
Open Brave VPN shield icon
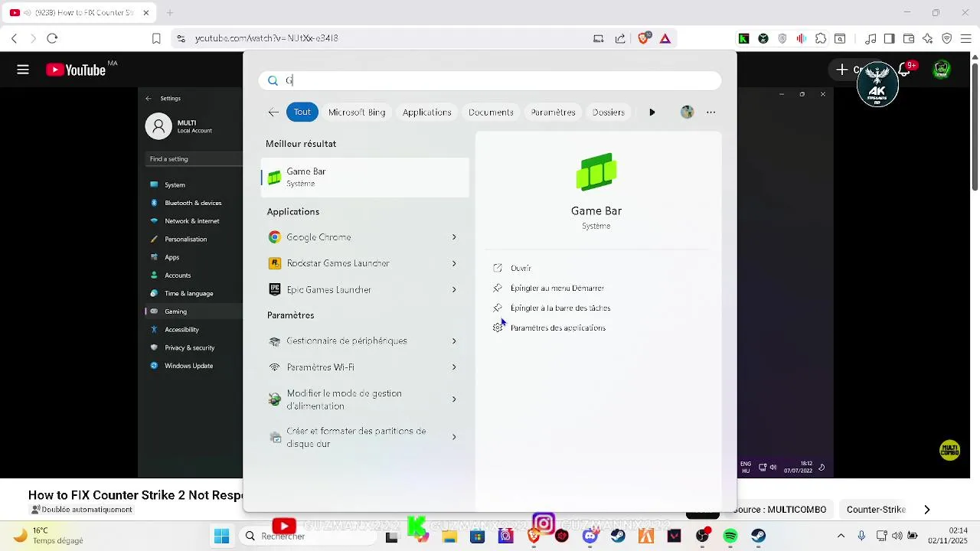(x=947, y=38)
